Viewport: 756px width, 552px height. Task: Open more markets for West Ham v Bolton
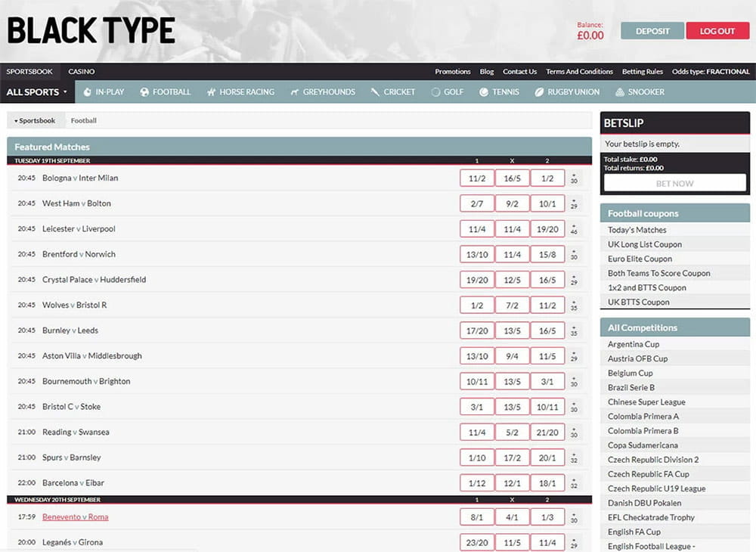pyautogui.click(x=574, y=204)
